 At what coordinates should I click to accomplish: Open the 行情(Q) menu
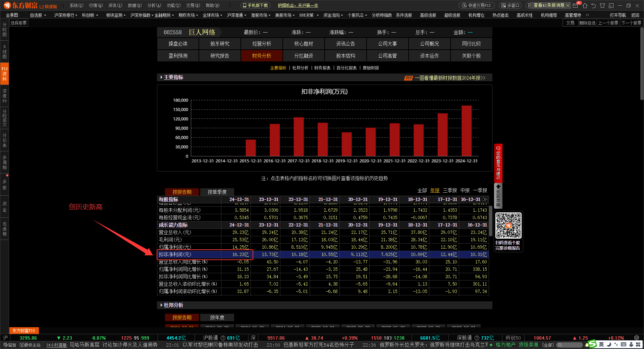(x=96, y=5)
